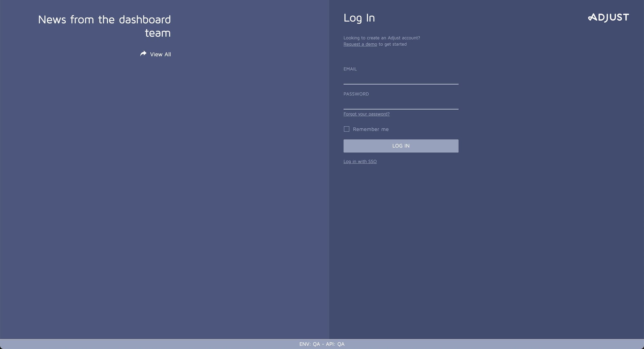The height and width of the screenshot is (349, 644).
Task: Click the underlined SSO login text
Action: point(360,161)
